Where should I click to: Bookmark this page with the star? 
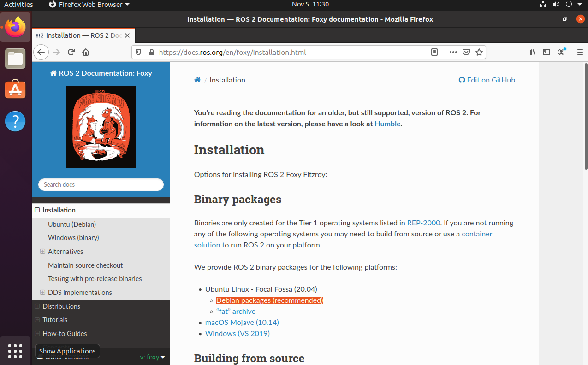479,52
